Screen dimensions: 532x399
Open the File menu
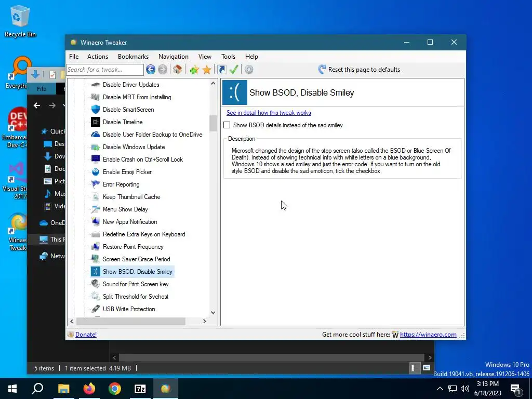[74, 56]
